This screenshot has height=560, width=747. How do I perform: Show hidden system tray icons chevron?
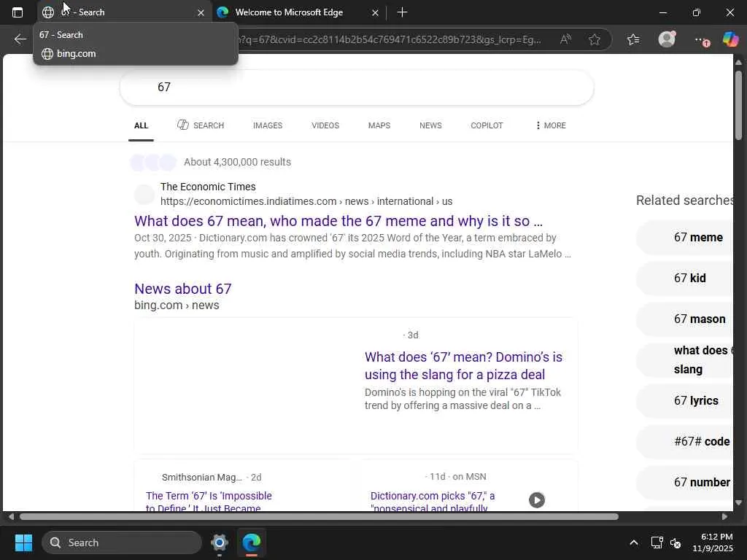point(634,542)
